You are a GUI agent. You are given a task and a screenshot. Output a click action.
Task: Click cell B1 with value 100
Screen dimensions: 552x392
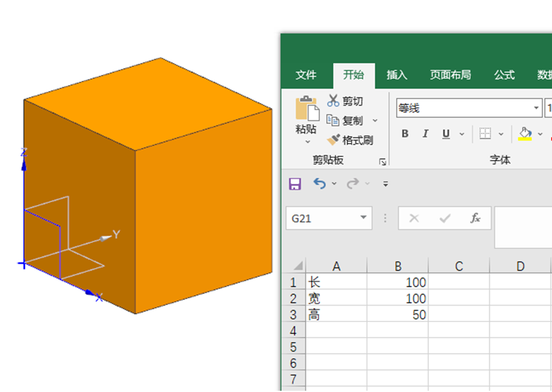[x=397, y=282]
